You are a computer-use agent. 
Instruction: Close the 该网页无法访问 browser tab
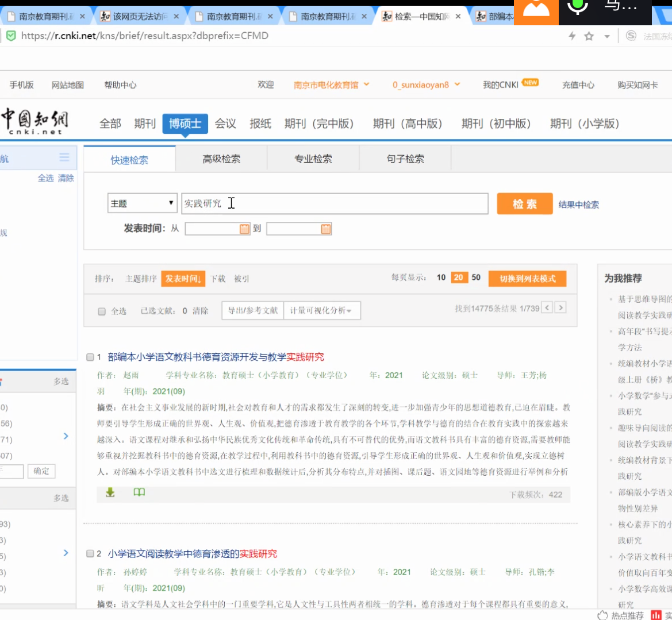pyautogui.click(x=176, y=16)
